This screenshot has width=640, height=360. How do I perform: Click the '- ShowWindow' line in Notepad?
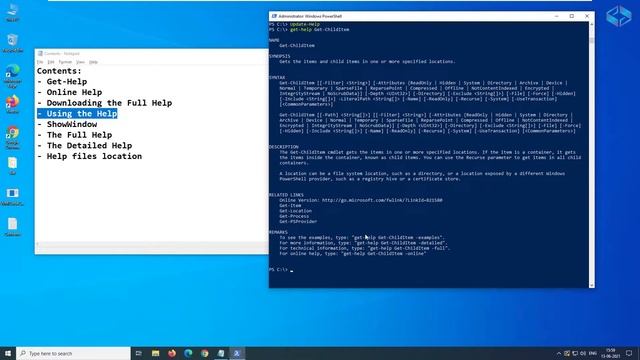(67, 124)
